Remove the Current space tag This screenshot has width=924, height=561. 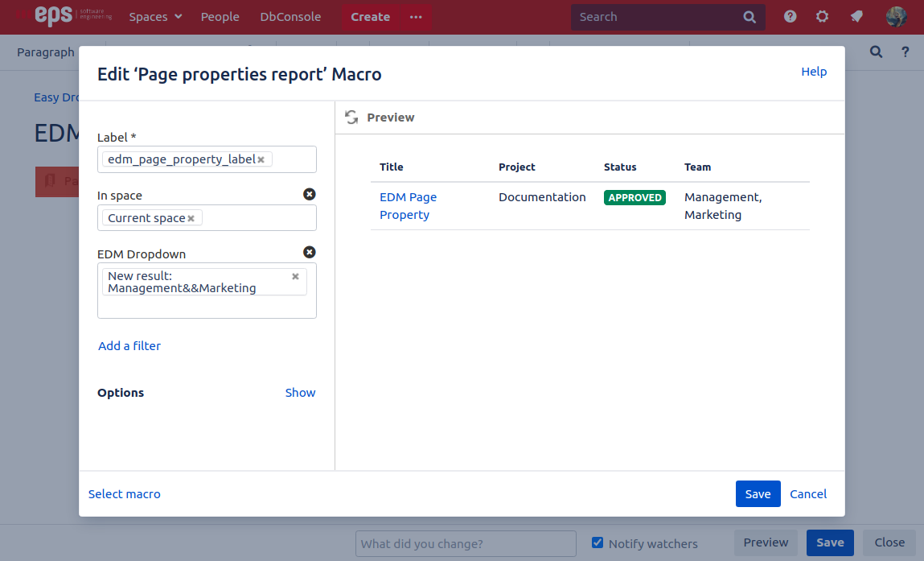[x=191, y=219]
